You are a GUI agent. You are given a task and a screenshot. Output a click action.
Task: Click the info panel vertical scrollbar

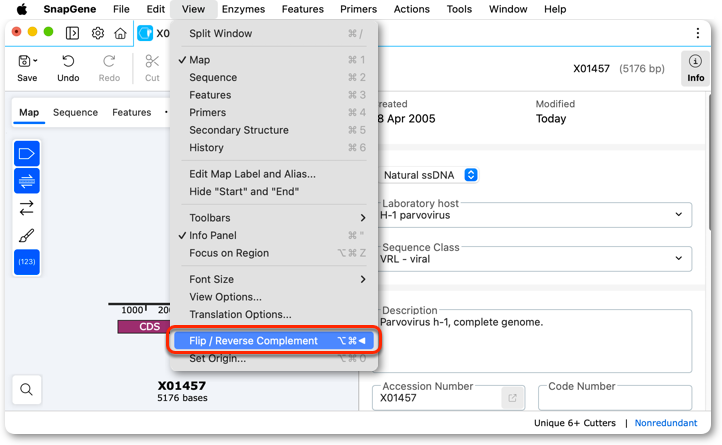[709, 161]
